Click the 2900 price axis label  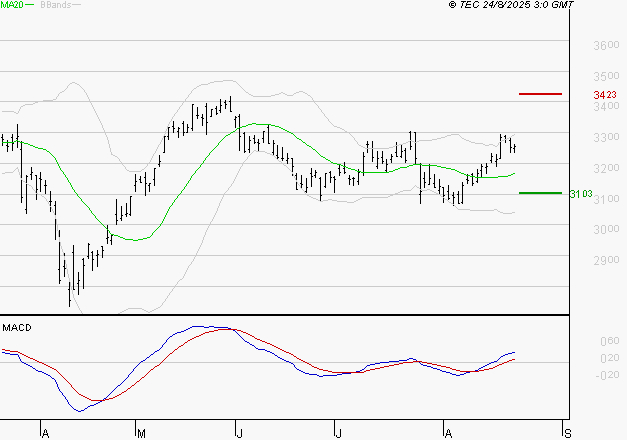point(606,260)
